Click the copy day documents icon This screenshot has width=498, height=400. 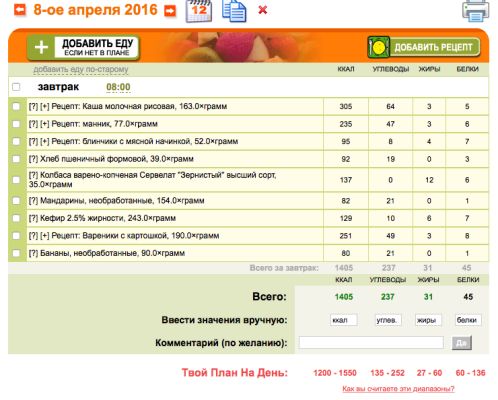coord(234,11)
